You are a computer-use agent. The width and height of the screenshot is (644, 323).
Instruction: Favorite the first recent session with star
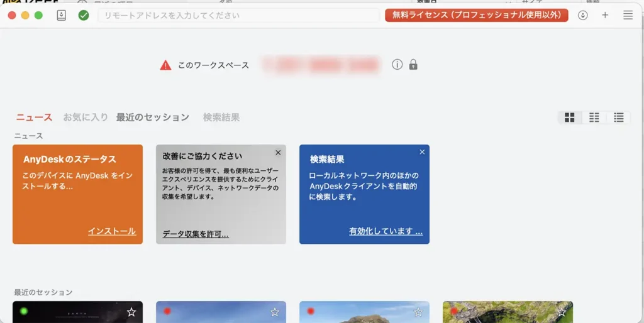131,312
